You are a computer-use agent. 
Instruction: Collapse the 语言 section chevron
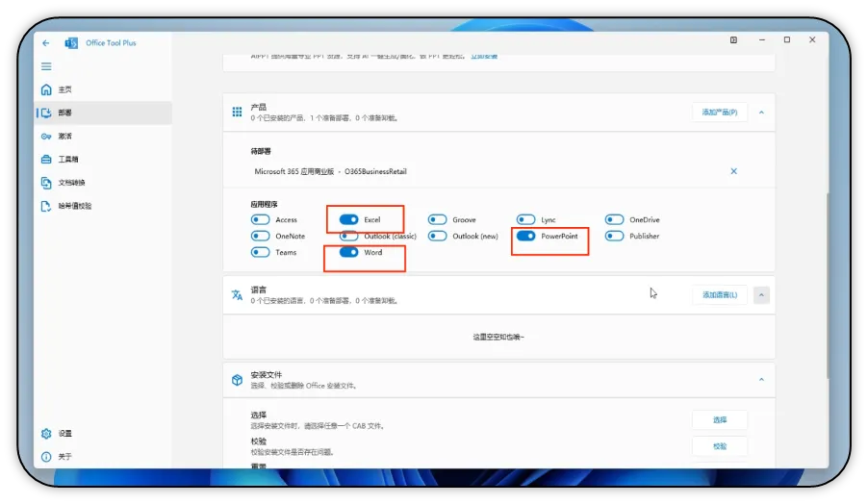coord(762,295)
